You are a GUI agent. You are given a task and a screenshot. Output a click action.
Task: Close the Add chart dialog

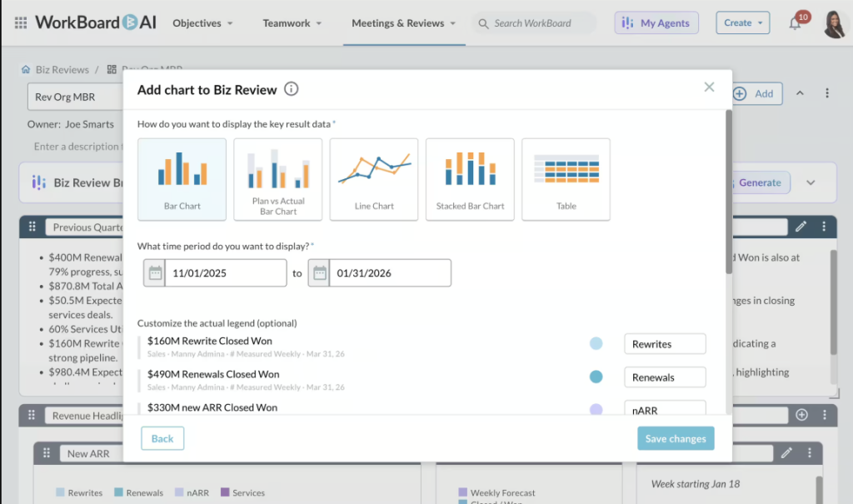click(709, 87)
